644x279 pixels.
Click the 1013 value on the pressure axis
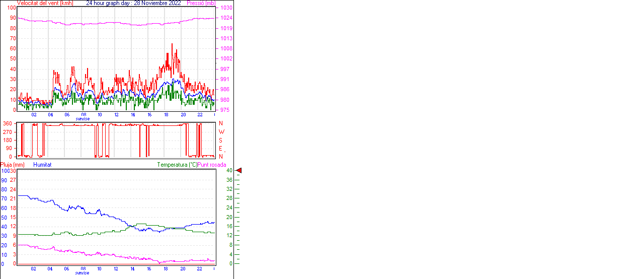226,38
